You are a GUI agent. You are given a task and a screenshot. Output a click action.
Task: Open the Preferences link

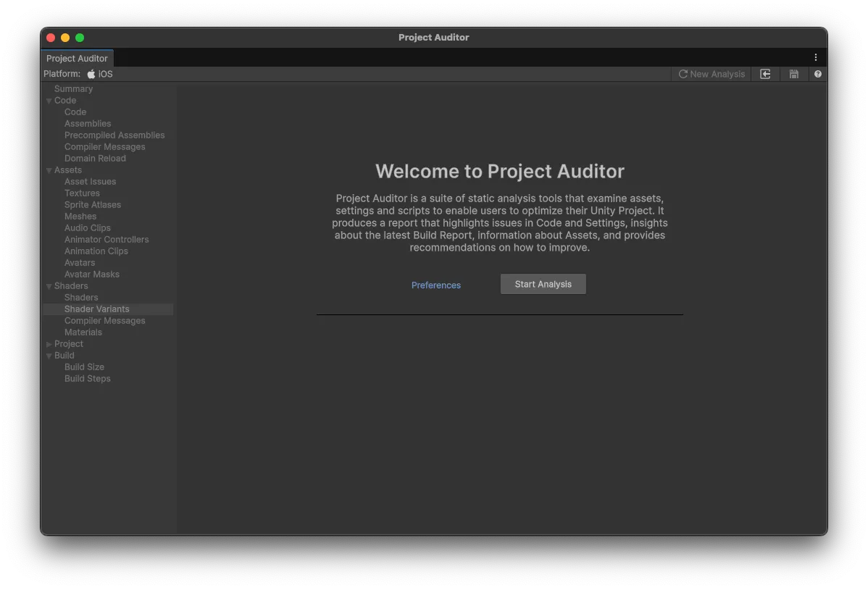click(436, 285)
